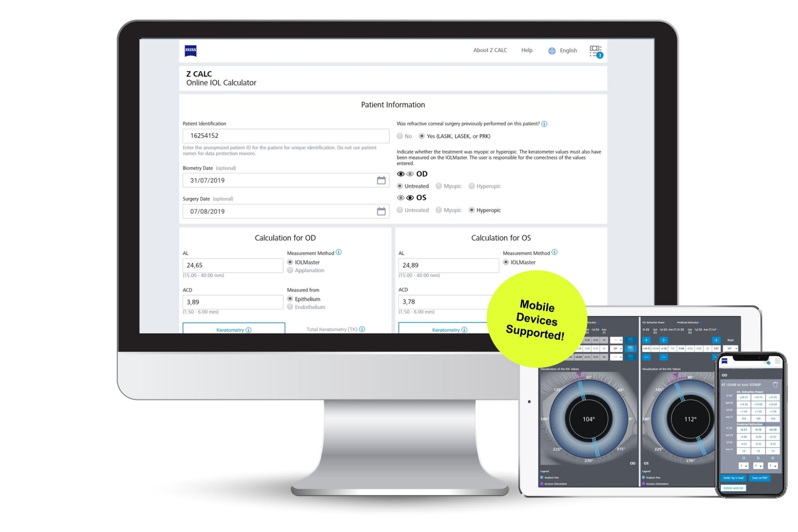Tap the tablet minus button under SE [D]
The height and width of the screenshot is (532, 798).
pos(646,357)
